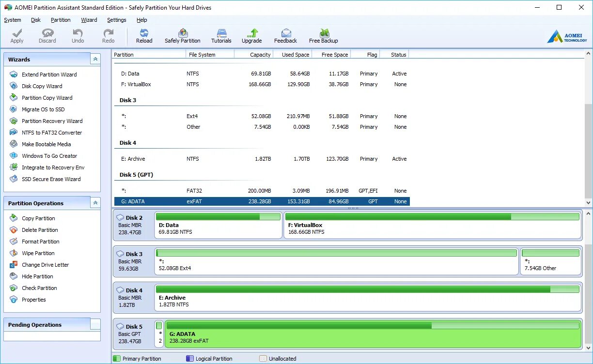The height and width of the screenshot is (364, 593).
Task: Start Migrate OS to SSD
Action: pyautogui.click(x=43, y=109)
